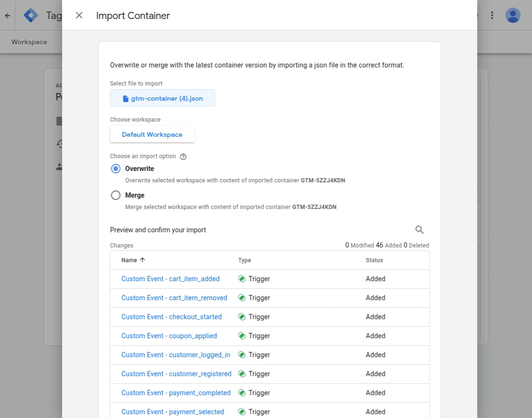
Task: Select the Overwrite import option
Action: (116, 169)
